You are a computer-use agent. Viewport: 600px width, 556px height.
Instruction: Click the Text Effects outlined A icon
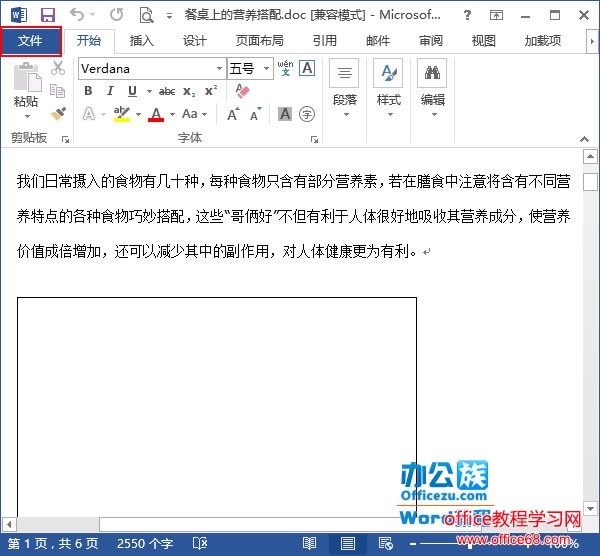[x=89, y=114]
